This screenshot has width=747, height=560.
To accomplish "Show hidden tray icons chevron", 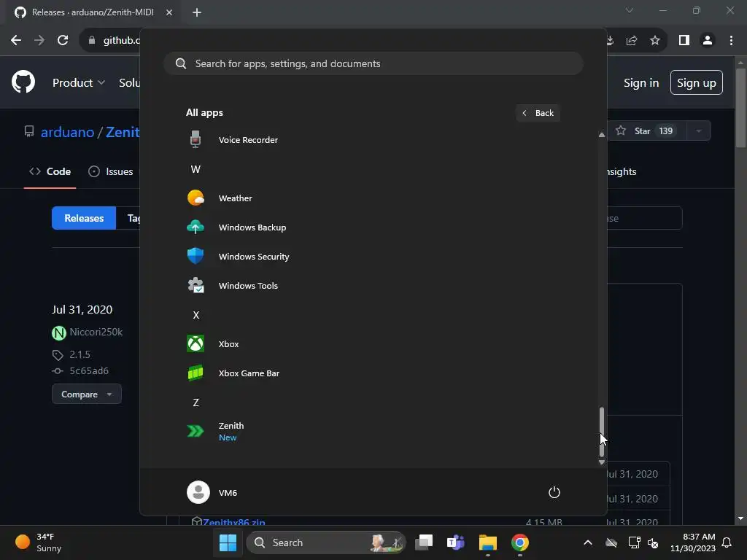I will (588, 542).
